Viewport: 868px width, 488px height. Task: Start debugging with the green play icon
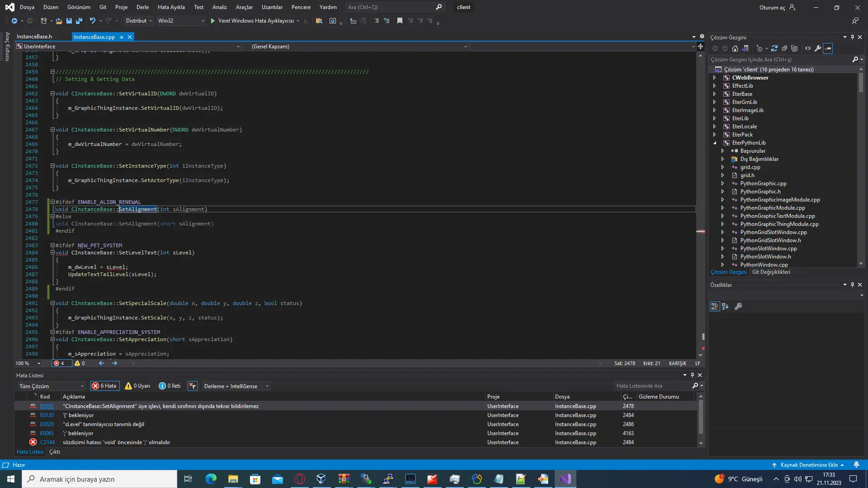pyautogui.click(x=213, y=21)
